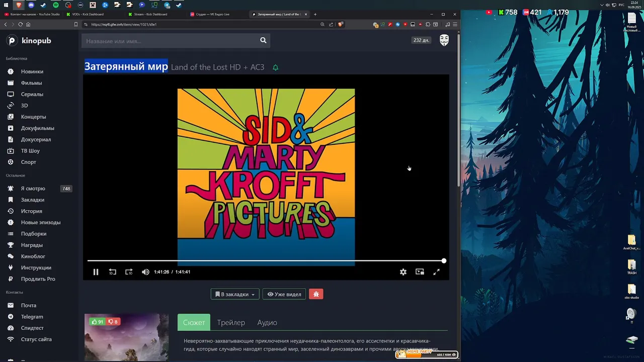Image resolution: width=644 pixels, height=362 pixels.
Task: Click the Почта envelope icon
Action: coord(11,305)
